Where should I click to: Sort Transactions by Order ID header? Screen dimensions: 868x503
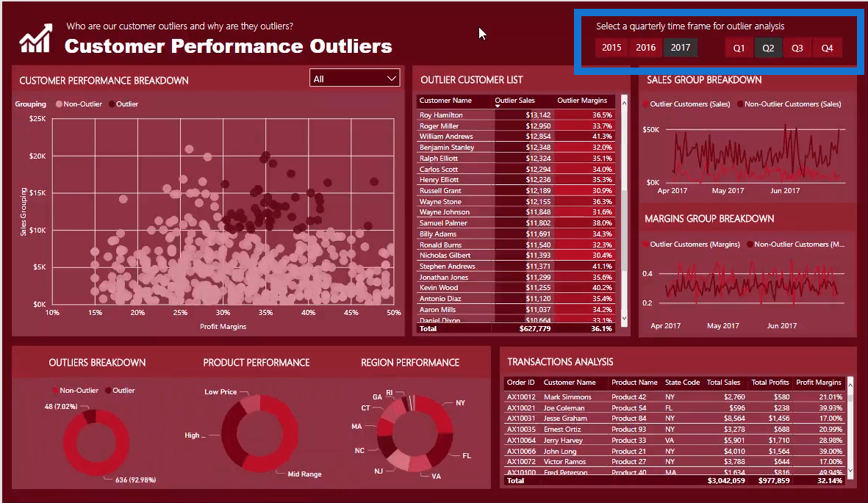(521, 383)
